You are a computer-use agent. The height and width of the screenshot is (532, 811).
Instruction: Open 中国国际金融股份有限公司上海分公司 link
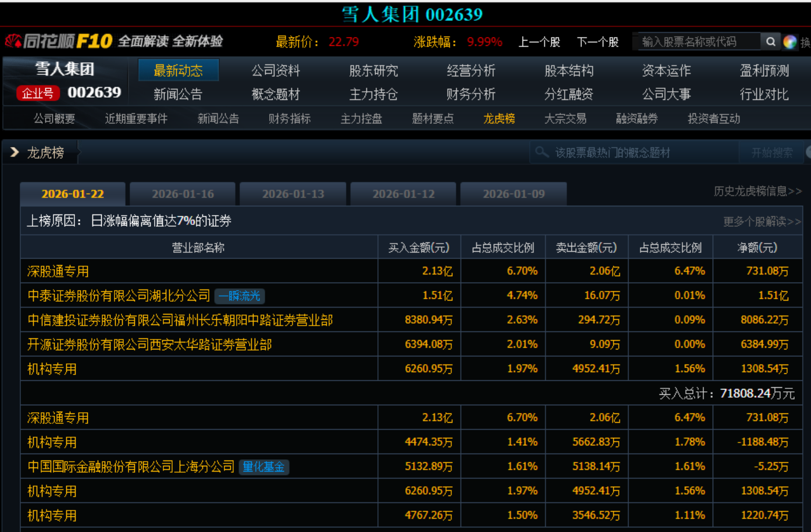pos(131,466)
